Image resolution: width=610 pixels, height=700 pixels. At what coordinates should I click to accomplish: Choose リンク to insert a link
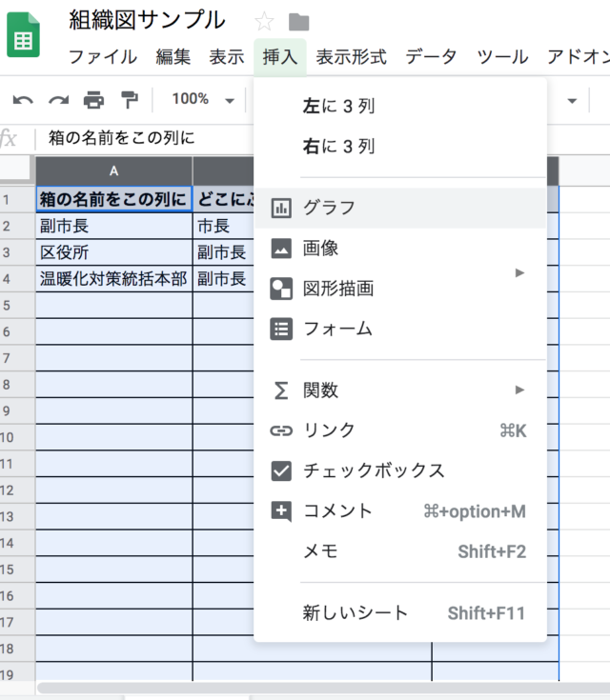(400, 430)
